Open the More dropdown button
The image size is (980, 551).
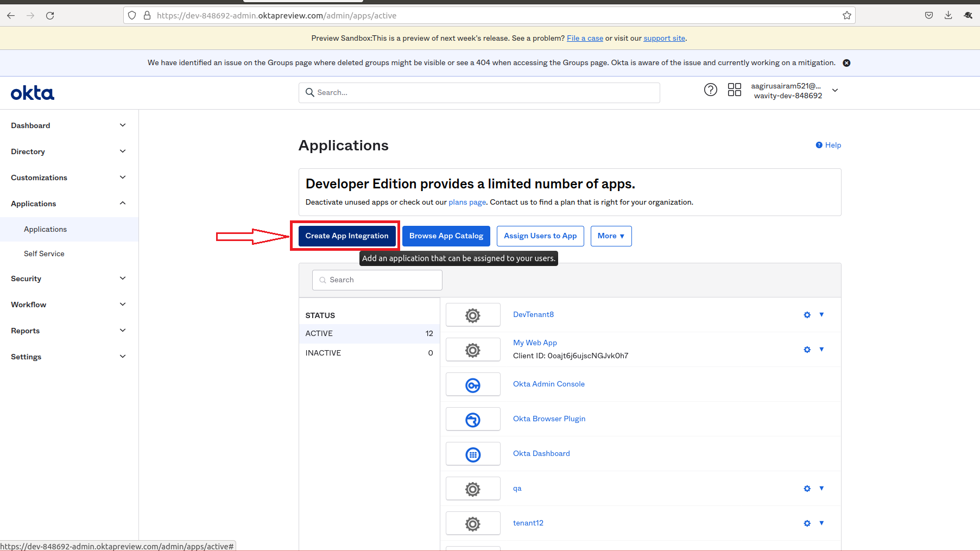tap(611, 236)
